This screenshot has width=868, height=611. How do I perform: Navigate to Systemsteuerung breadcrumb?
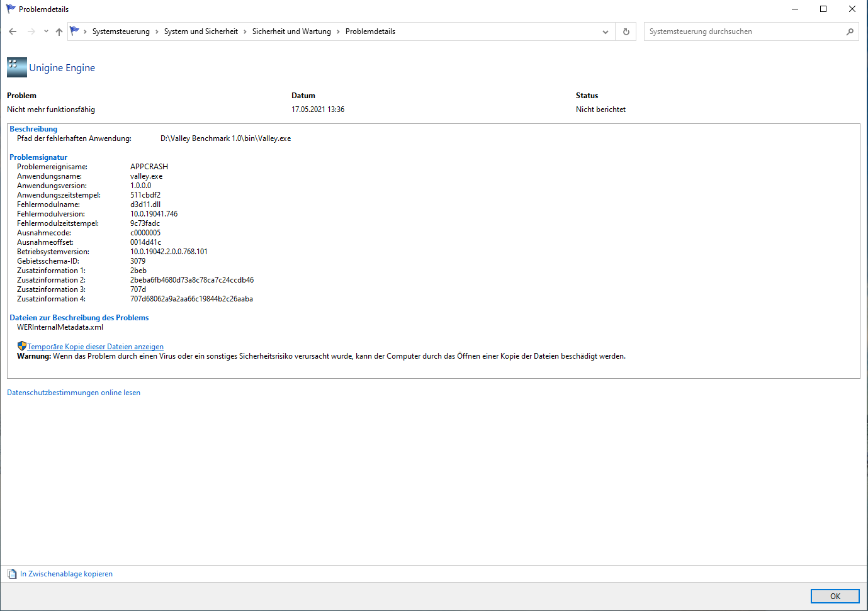coord(121,31)
